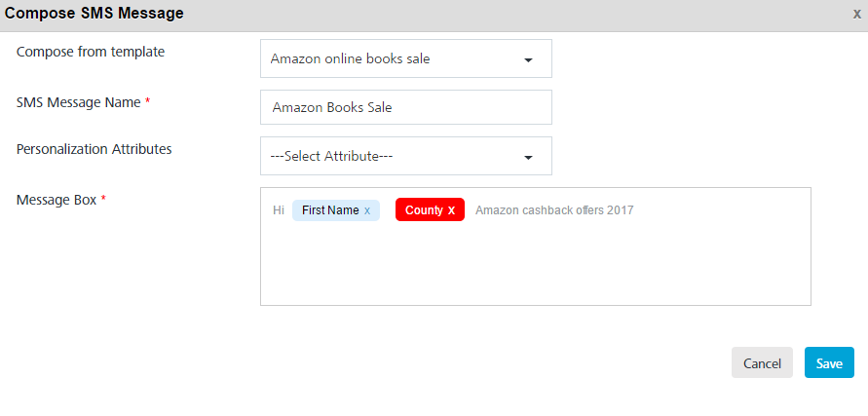Click the Compose from template label
Viewport: 868px width, 416px height.
[x=91, y=52]
